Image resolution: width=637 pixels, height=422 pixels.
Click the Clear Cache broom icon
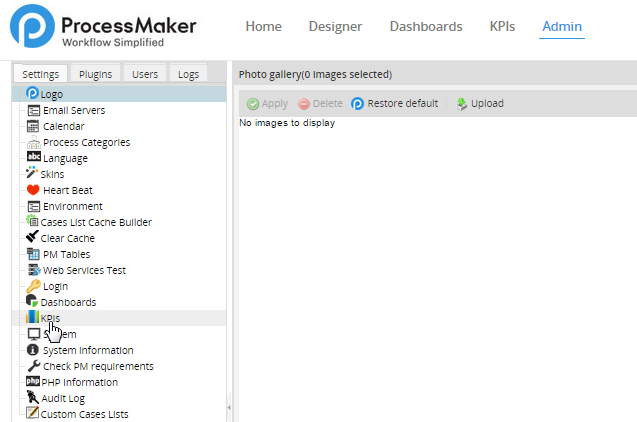pos(33,238)
